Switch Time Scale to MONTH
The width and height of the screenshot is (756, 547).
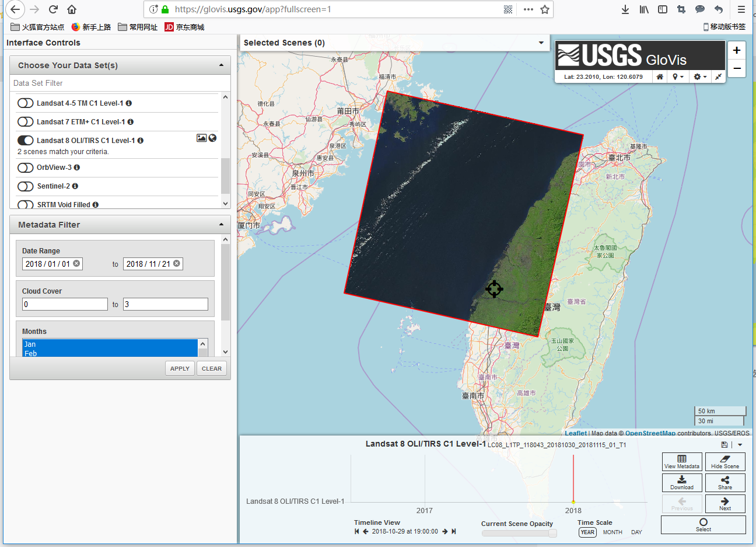(612, 532)
